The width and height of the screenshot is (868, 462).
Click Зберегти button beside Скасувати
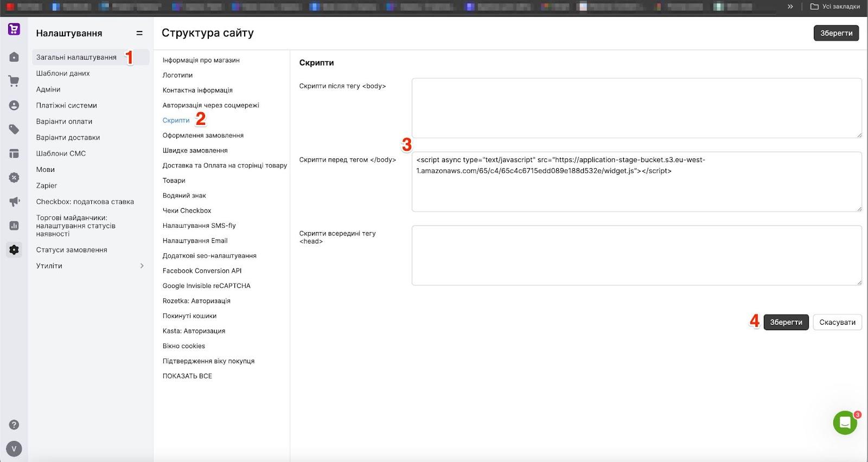tap(786, 322)
